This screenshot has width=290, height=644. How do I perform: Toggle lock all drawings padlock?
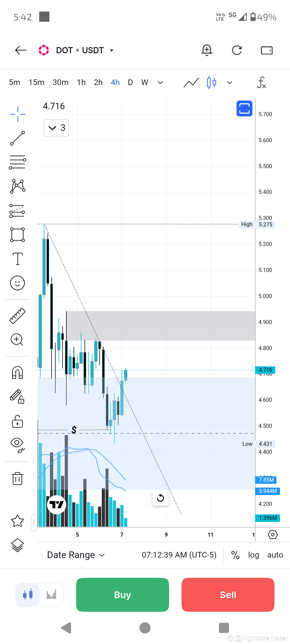[x=17, y=421]
